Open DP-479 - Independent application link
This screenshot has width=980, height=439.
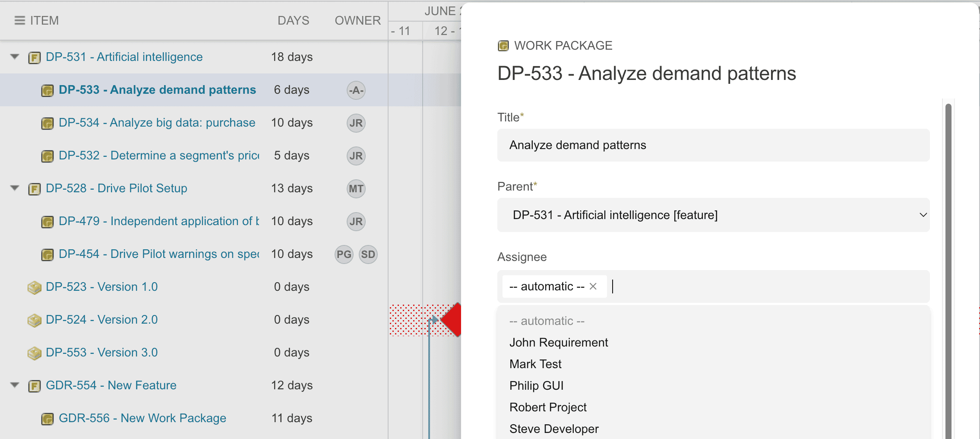click(159, 221)
